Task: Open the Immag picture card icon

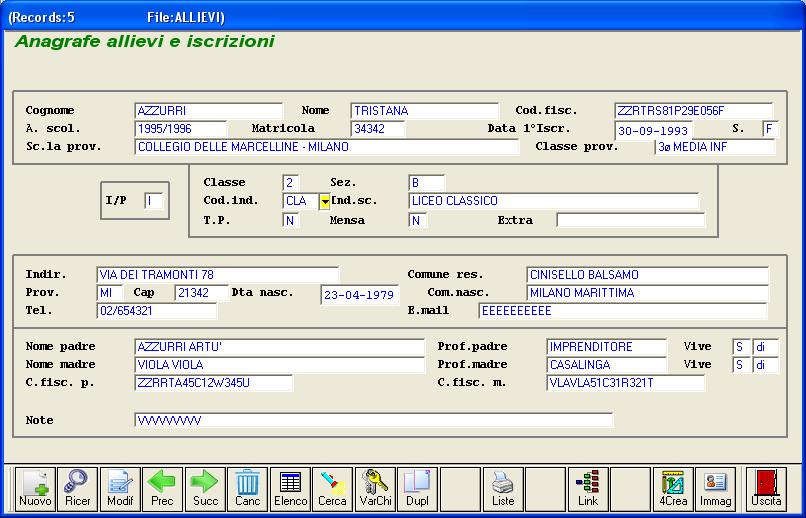Action: pyautogui.click(x=716, y=489)
